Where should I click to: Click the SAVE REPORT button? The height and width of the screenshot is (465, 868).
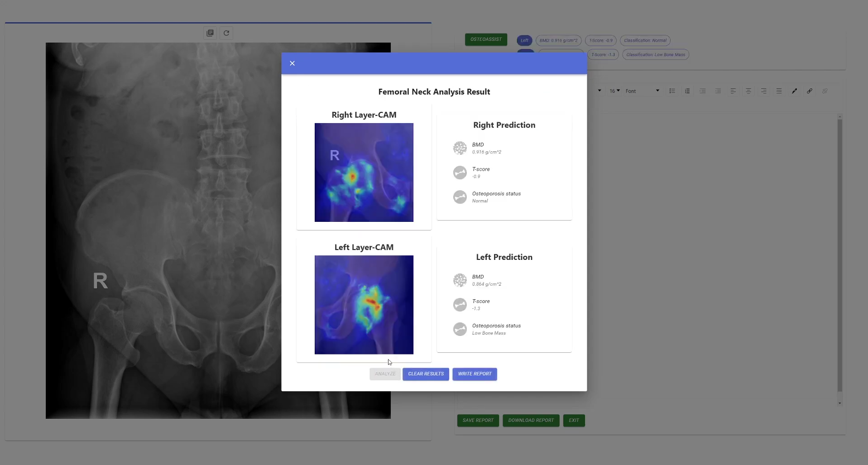[x=477, y=420]
